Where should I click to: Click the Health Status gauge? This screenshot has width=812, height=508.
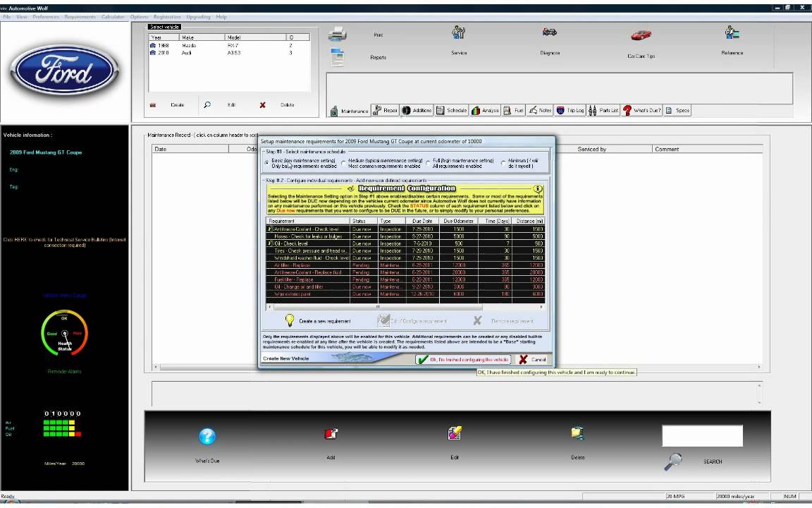point(64,333)
